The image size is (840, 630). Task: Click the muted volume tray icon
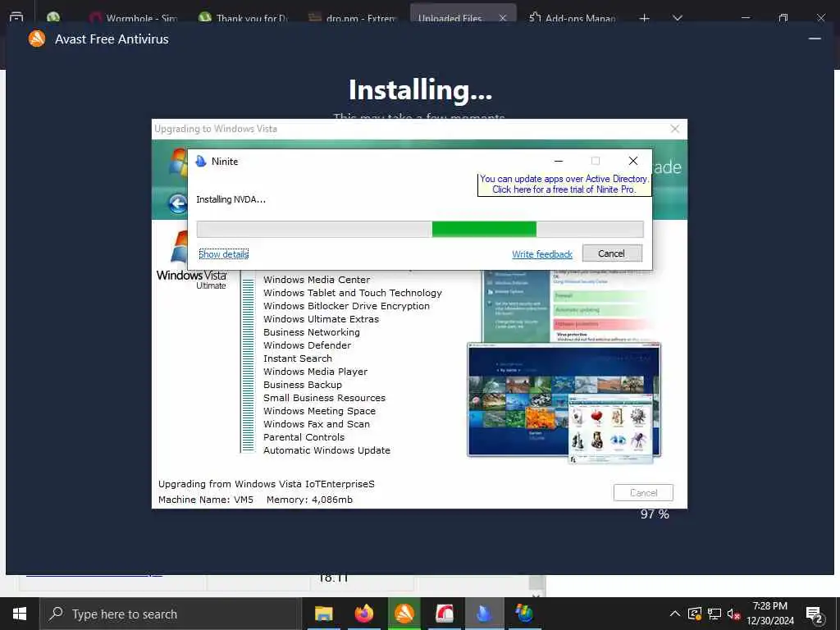tap(733, 614)
